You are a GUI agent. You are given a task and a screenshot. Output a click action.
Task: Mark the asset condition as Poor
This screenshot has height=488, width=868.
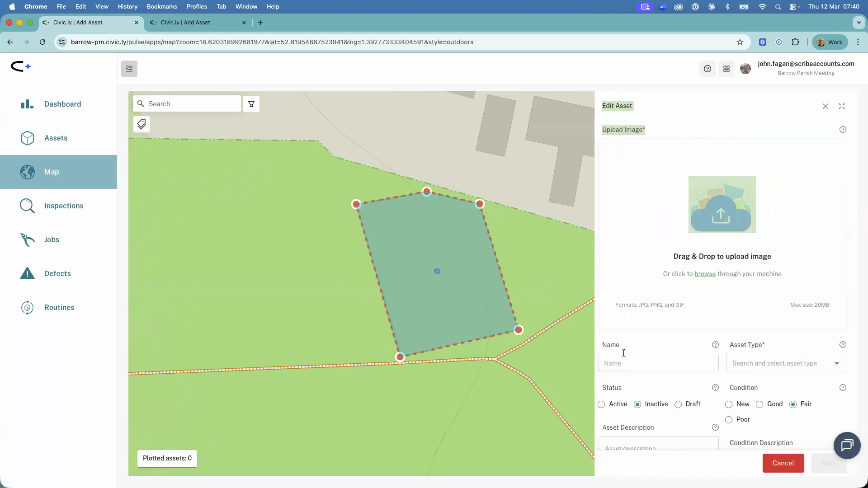[x=729, y=419]
